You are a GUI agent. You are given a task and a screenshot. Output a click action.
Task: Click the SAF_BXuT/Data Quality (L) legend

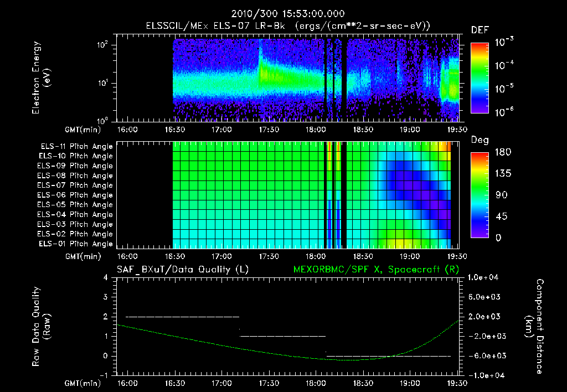point(183,270)
